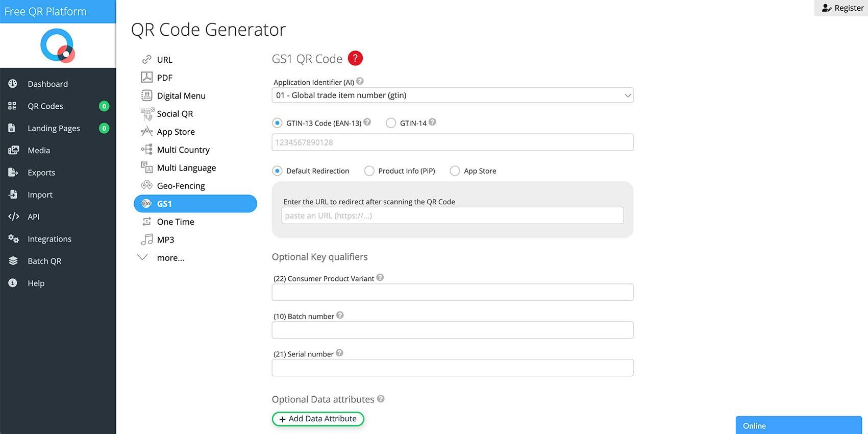Image resolution: width=868 pixels, height=434 pixels.
Task: Click the PDF type icon
Action: (x=146, y=77)
